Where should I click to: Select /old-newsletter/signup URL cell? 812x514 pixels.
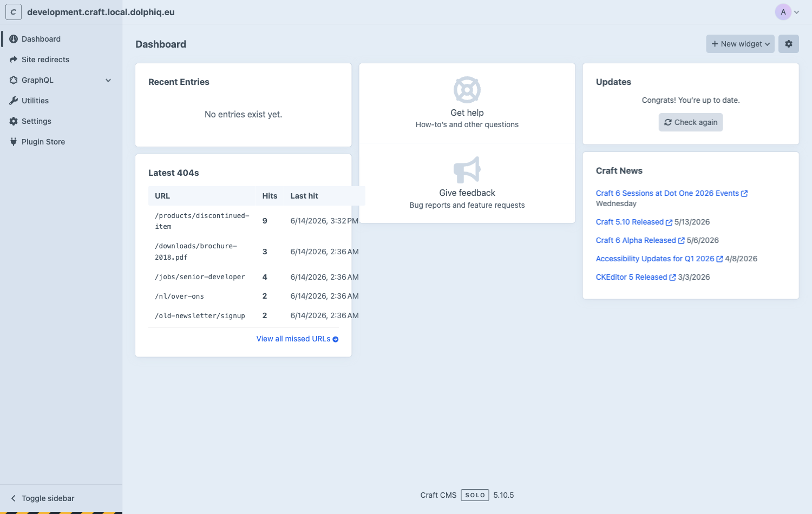pos(202,316)
